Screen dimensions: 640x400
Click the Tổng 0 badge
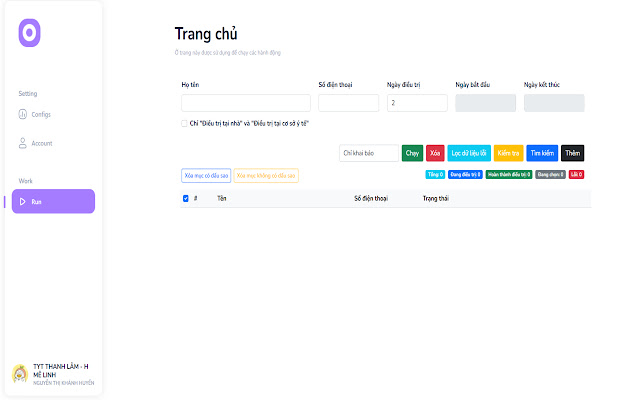tap(435, 174)
